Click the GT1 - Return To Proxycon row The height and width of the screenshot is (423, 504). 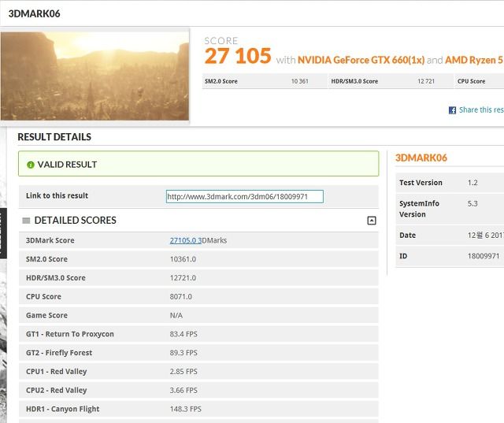(x=198, y=334)
